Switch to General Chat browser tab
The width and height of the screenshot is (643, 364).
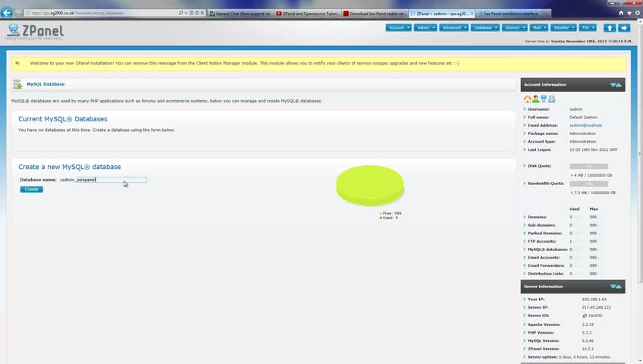(240, 14)
